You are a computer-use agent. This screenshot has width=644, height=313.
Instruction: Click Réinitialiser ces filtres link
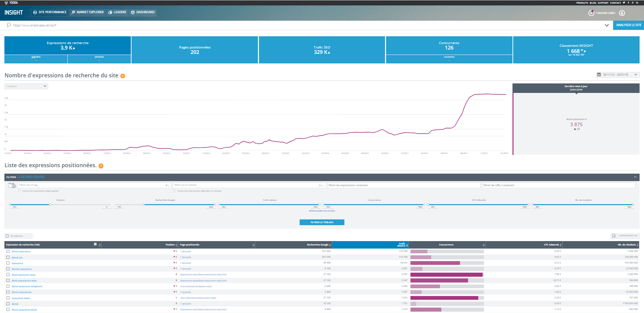(322, 211)
